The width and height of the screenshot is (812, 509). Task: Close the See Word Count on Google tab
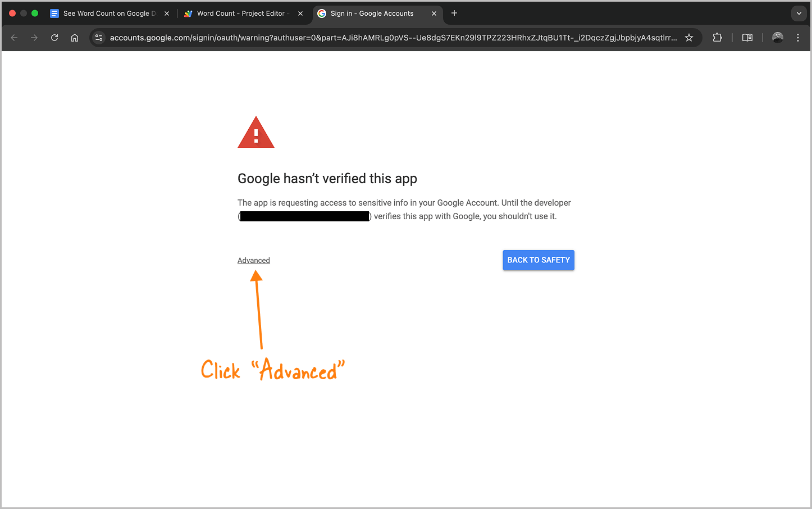tap(167, 13)
